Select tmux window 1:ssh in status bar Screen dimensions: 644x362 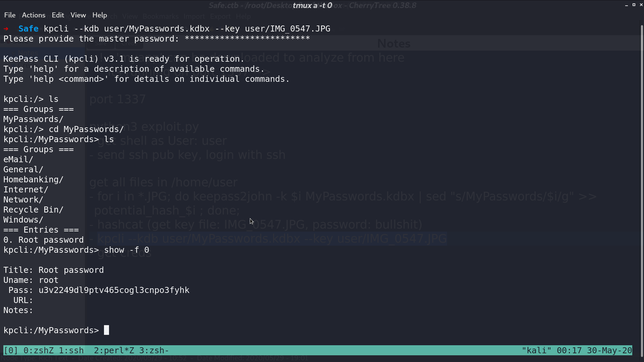click(71, 351)
